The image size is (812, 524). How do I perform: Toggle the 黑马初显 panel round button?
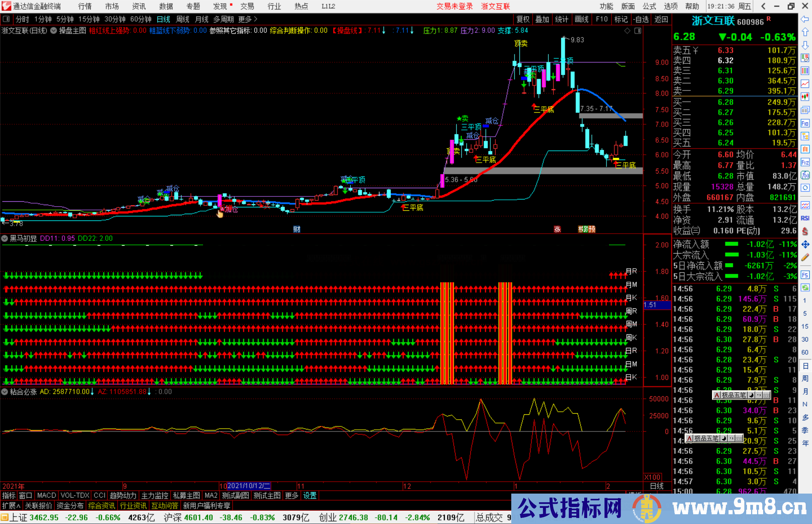coord(5,238)
